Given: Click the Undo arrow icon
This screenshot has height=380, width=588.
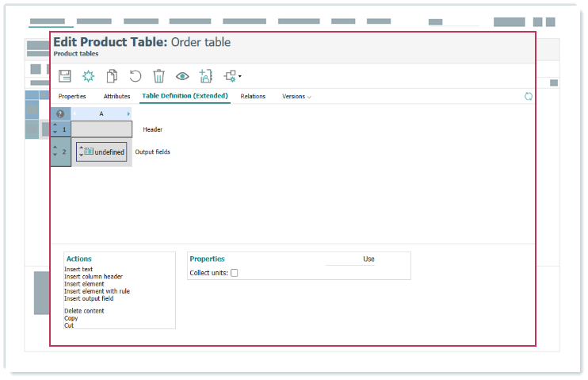Looking at the screenshot, I should 136,76.
